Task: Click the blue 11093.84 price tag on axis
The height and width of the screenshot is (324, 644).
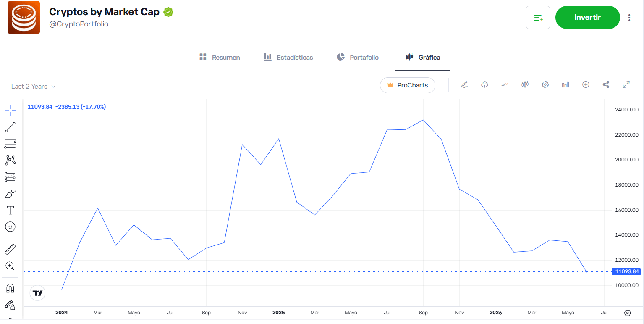Action: tap(626, 271)
